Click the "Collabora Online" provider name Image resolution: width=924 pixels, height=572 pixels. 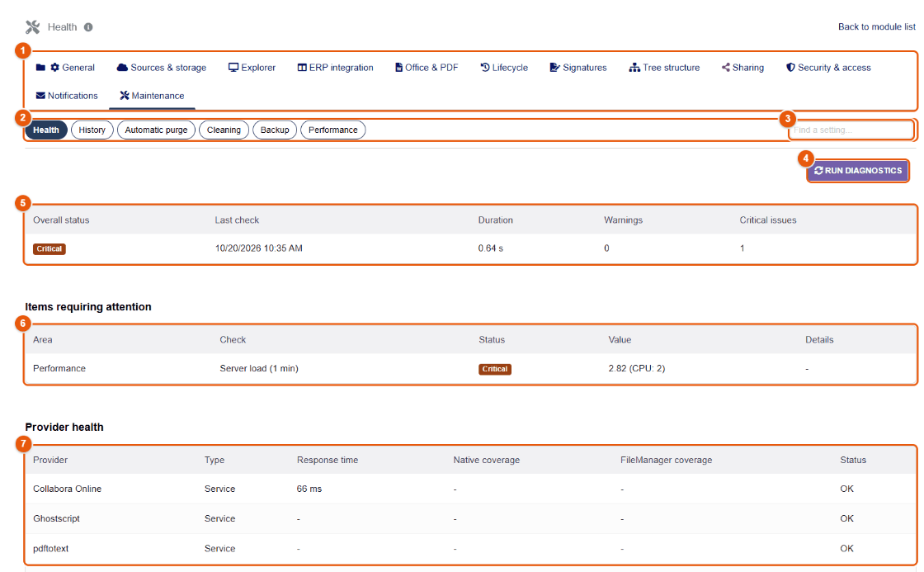(67, 489)
